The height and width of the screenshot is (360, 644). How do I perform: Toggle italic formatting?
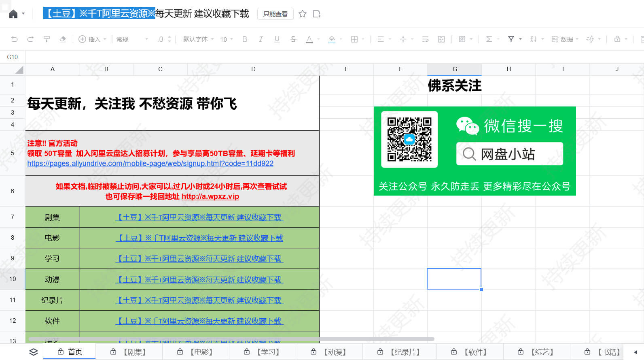[261, 39]
